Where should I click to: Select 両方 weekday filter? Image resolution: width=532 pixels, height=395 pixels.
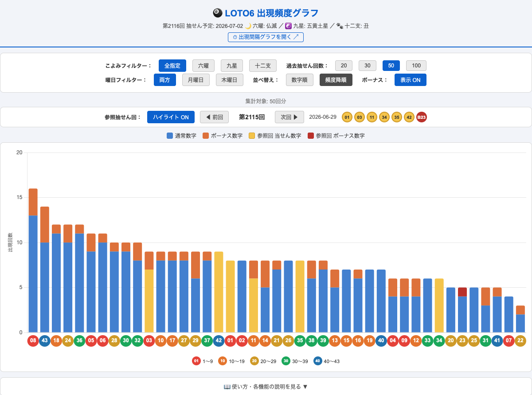click(x=165, y=80)
